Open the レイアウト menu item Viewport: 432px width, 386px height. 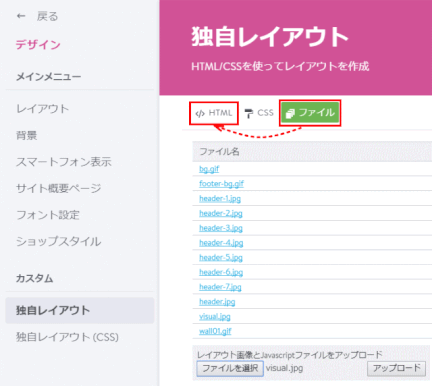point(43,109)
